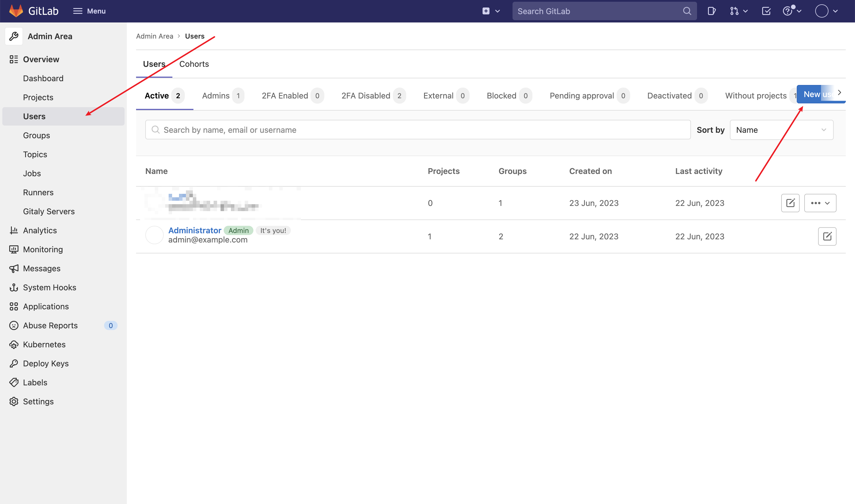The height and width of the screenshot is (504, 855).
Task: Click the Last activity column header
Action: (698, 171)
